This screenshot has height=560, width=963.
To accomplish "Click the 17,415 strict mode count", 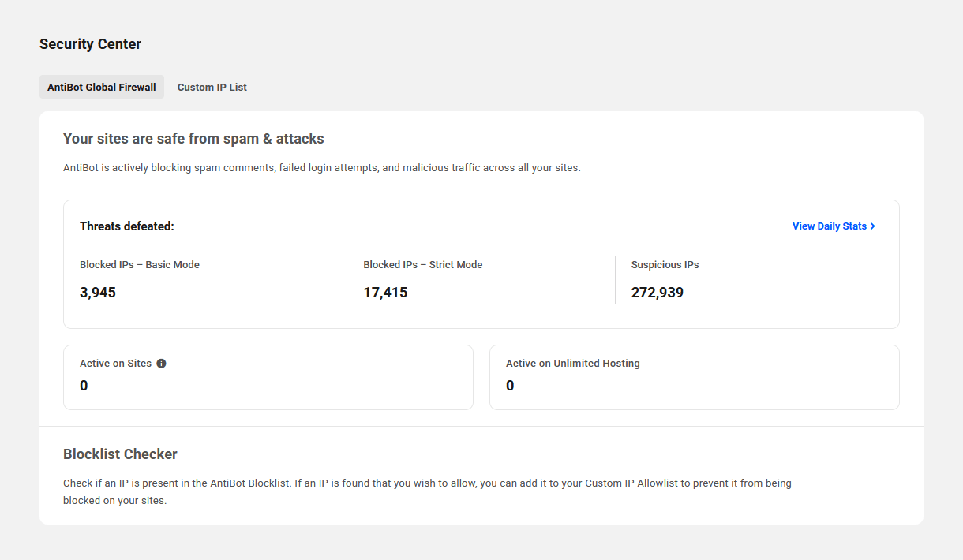I will [x=385, y=293].
